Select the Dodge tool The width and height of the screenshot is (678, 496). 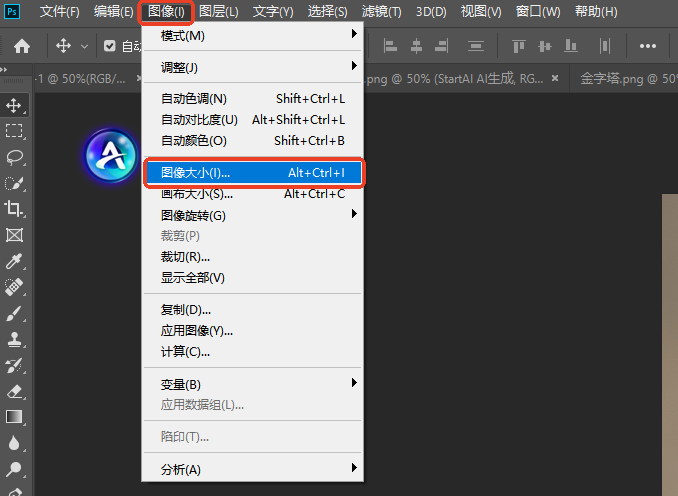click(14, 469)
